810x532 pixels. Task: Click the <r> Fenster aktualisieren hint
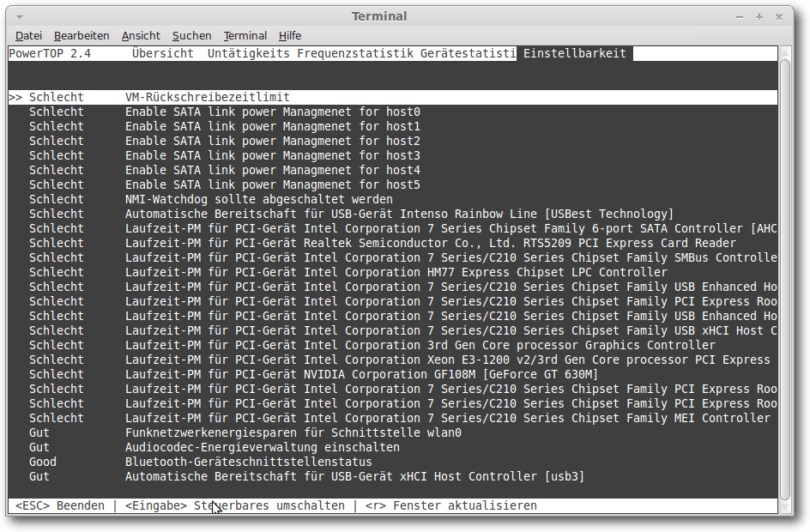tap(451, 505)
